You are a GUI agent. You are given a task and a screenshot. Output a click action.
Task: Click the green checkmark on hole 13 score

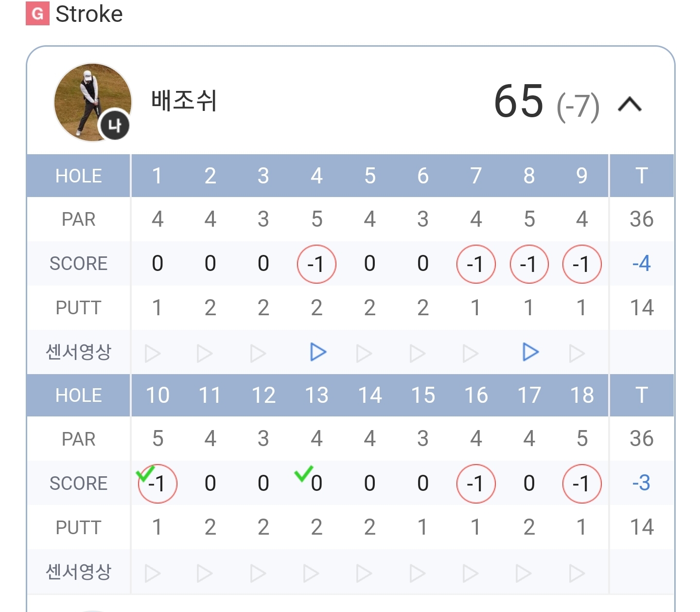click(x=303, y=473)
